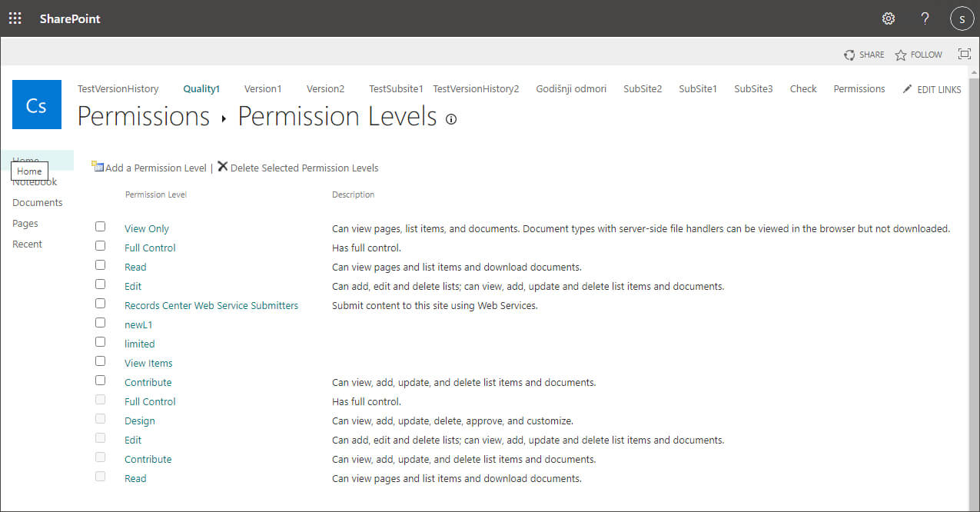Open TestVersionHistory2 in top navigation
This screenshot has height=512, width=980.
coord(476,88)
